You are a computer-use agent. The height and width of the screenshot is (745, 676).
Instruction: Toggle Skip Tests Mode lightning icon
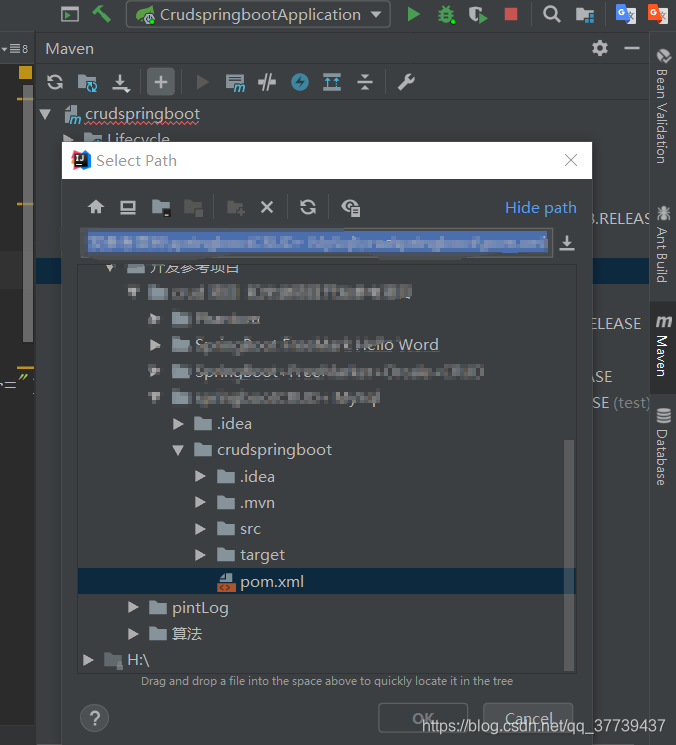coord(299,82)
